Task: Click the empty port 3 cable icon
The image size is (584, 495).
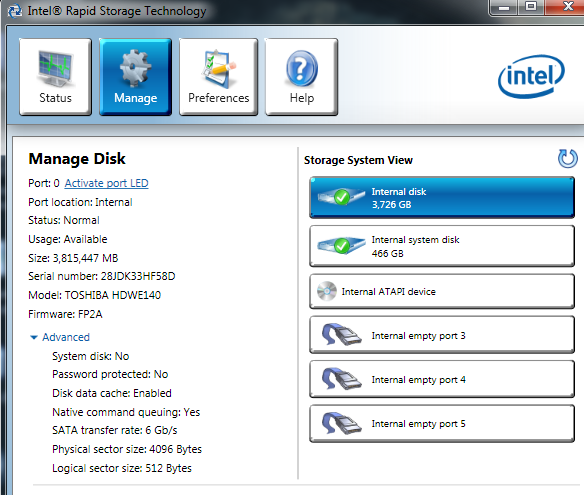Action: coord(342,334)
